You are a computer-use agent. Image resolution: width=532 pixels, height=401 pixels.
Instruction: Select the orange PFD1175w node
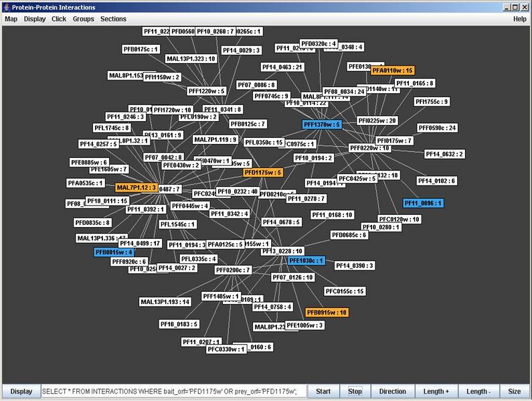point(264,173)
